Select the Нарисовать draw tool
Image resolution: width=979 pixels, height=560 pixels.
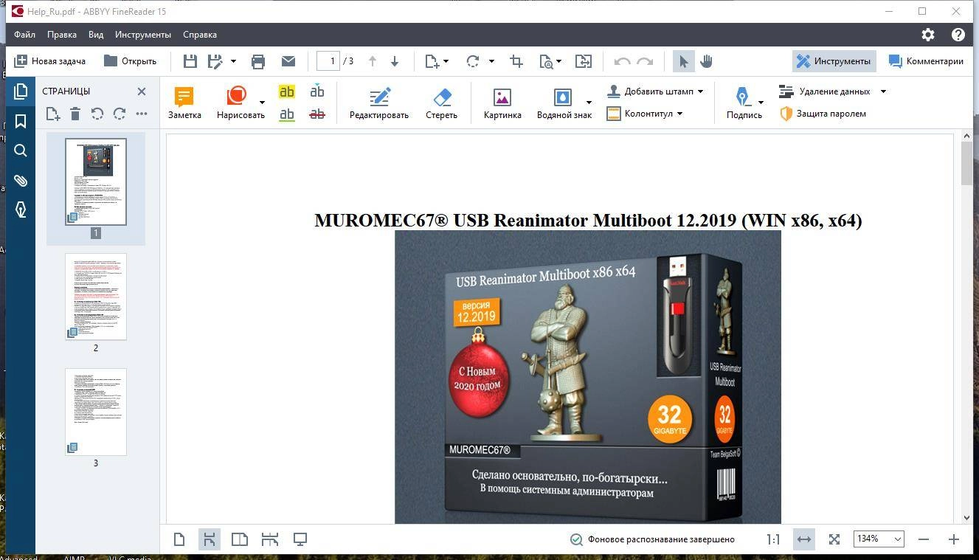tap(241, 103)
